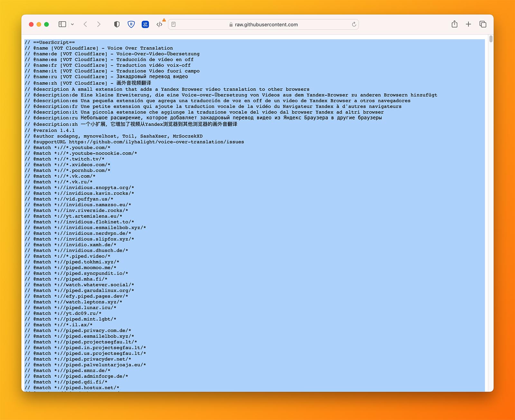The width and height of the screenshot is (515, 420).
Task: Click the piped.garudalinux.org match line
Action: pyautogui.click(x=80, y=291)
